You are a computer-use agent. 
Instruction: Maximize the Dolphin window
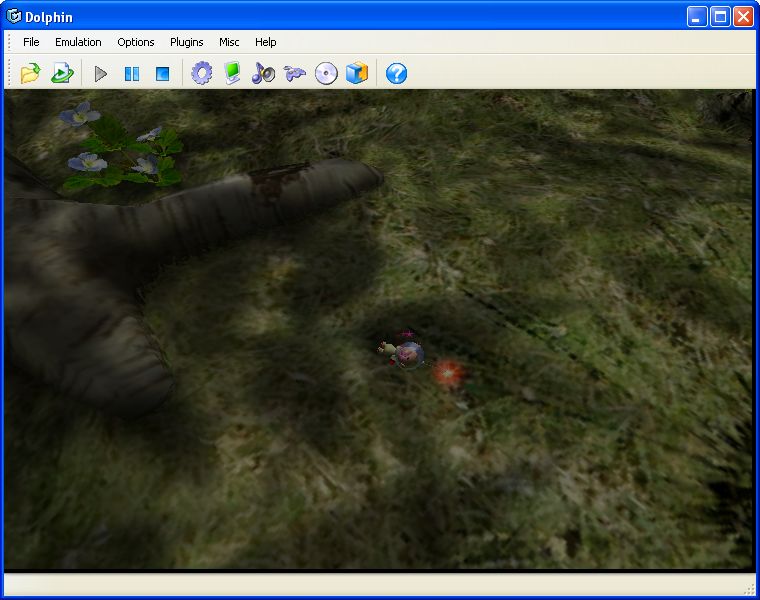[x=720, y=17]
